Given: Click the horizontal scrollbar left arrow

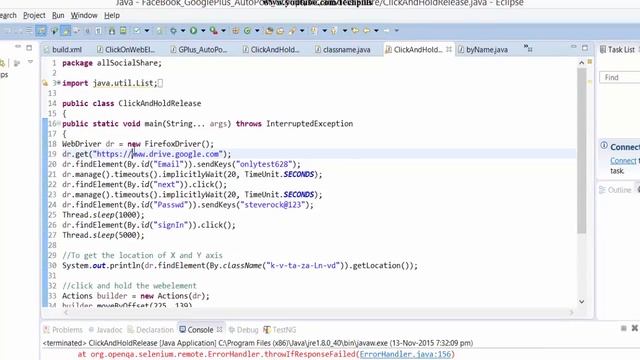Looking at the screenshot, I should click(x=66, y=312).
